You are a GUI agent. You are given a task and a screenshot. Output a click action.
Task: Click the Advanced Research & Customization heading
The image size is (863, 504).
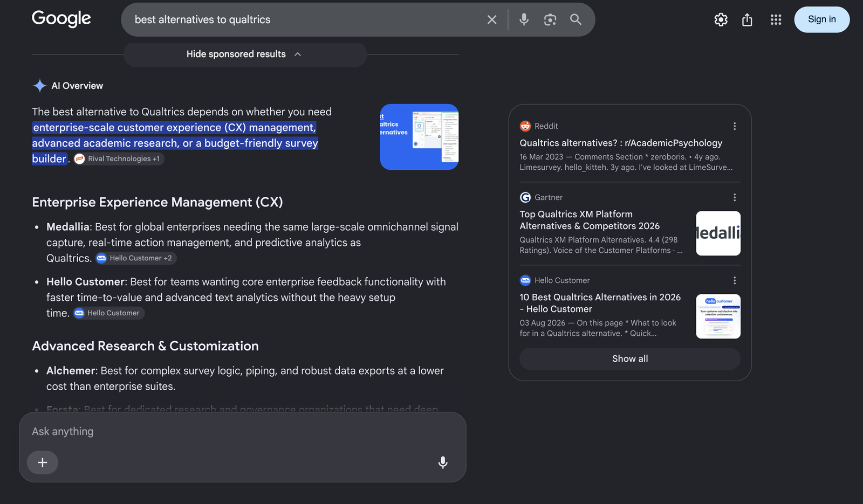145,346
